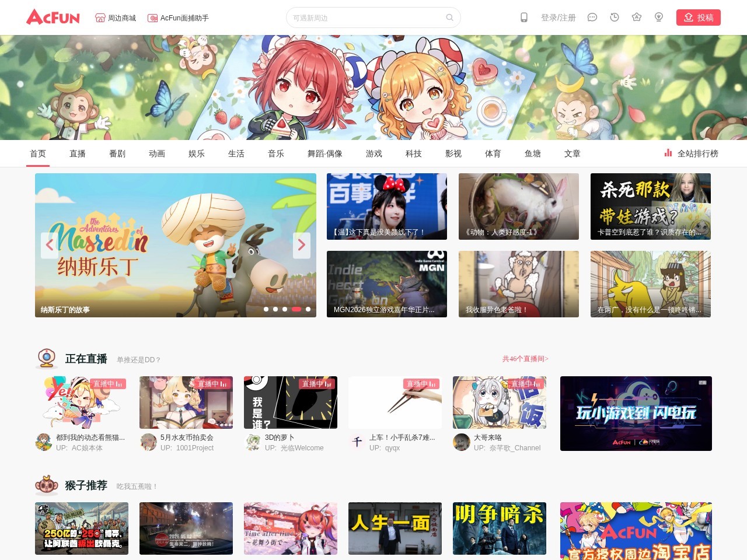Click 登录/注册 to sign in
Viewport: 747px width, 560px height.
click(558, 17)
